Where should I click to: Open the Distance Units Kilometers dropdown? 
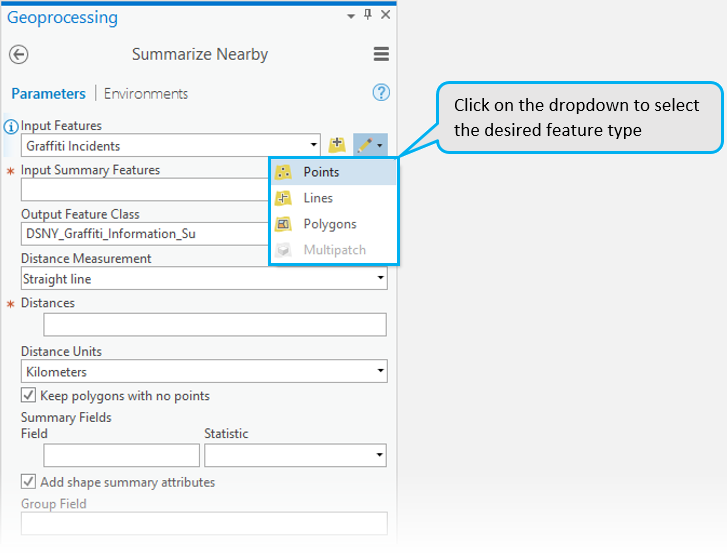pos(381,372)
